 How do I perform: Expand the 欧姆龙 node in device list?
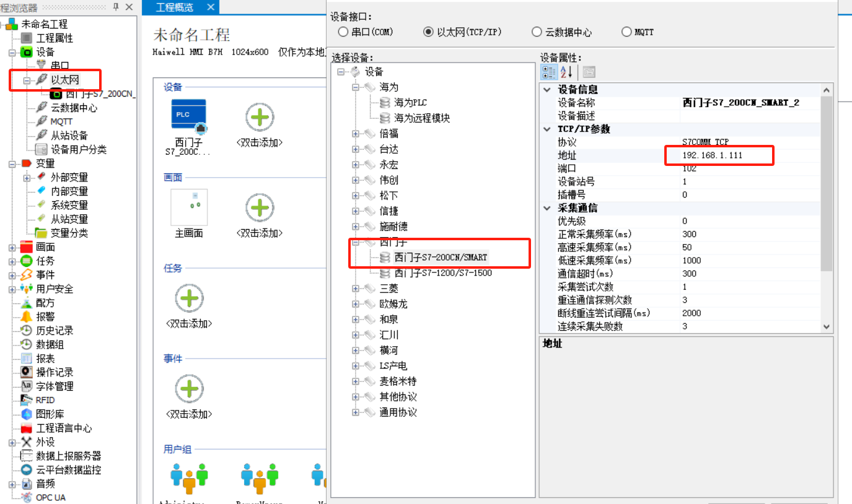[356, 304]
